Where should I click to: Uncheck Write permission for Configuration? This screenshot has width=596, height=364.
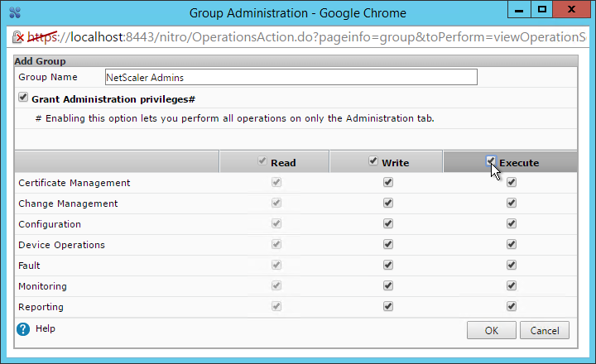click(x=388, y=224)
